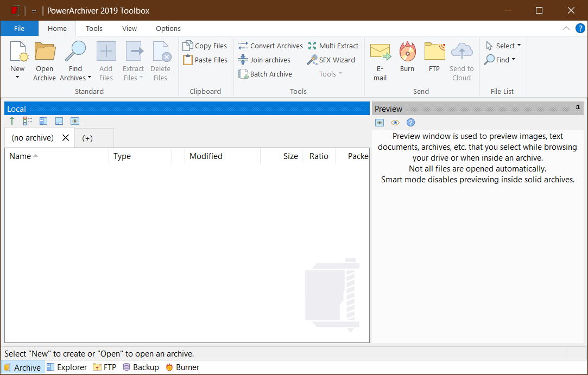Sort by the Ratio column header
The height and width of the screenshot is (375, 588).
tap(319, 156)
